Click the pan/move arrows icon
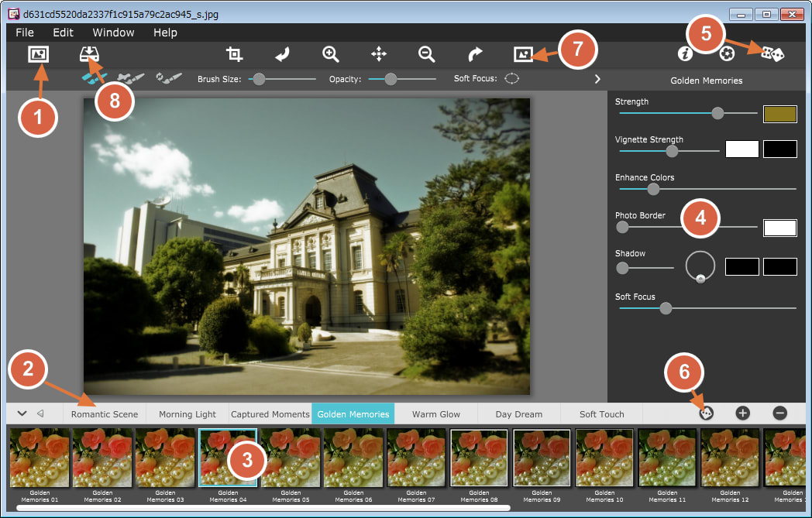The image size is (812, 518). (379, 54)
